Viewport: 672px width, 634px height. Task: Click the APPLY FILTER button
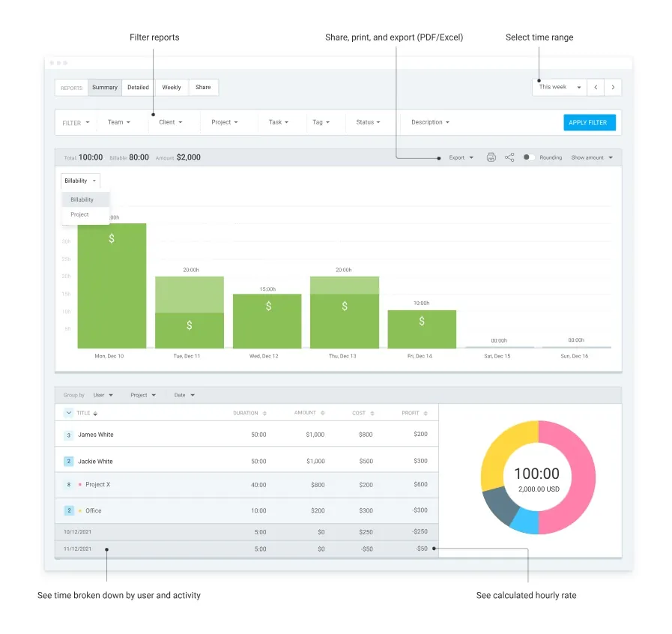tap(590, 123)
